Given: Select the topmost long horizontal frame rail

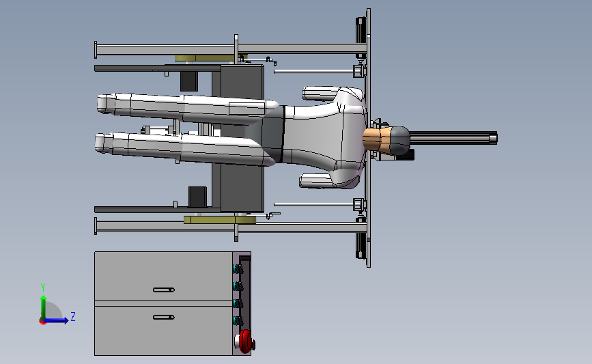Looking at the screenshot, I should point(230,49).
